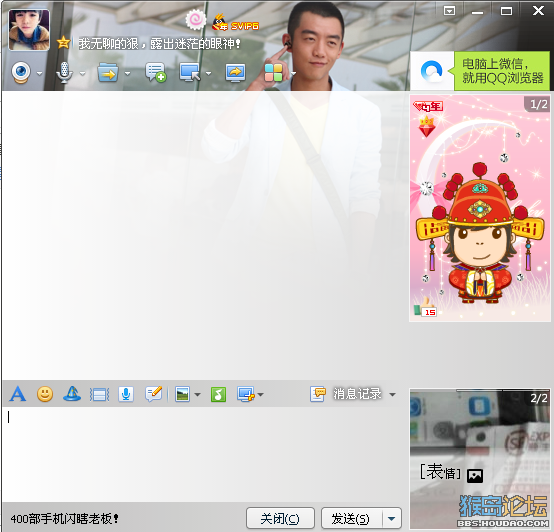Open the second panel labeled 2/2

tap(480, 459)
